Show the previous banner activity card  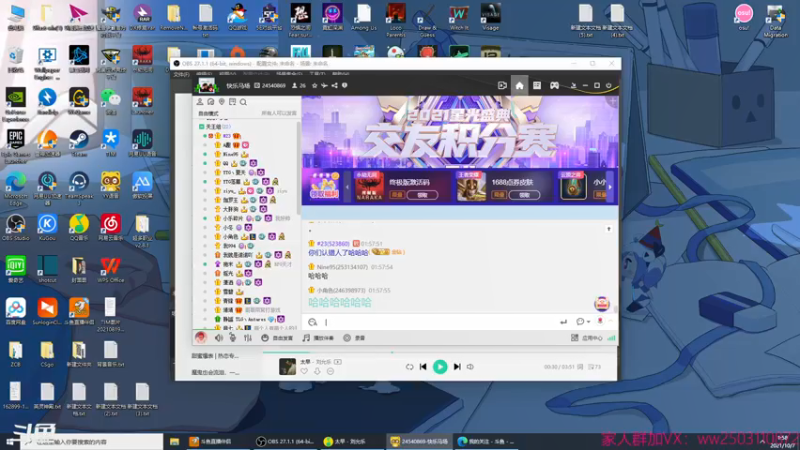click(x=347, y=187)
